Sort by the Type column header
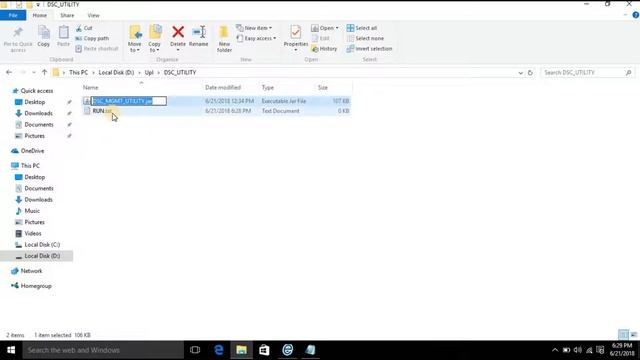The width and height of the screenshot is (640, 360). pyautogui.click(x=268, y=87)
